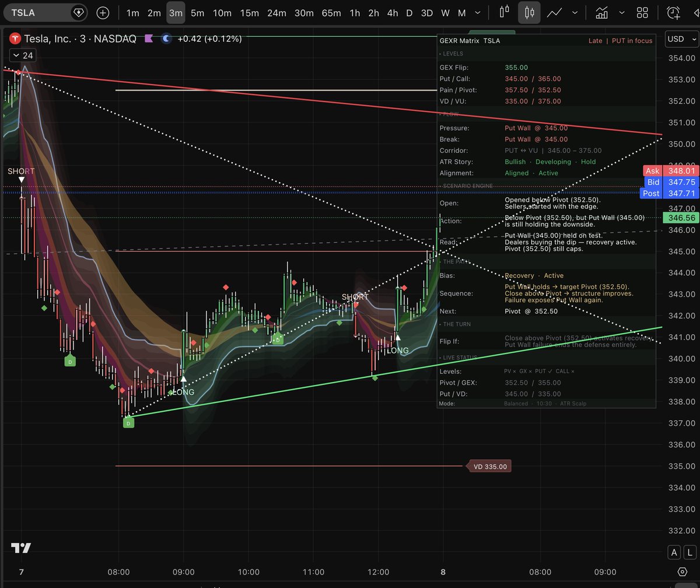Create an alert with the clock-plus icon

[673, 12]
